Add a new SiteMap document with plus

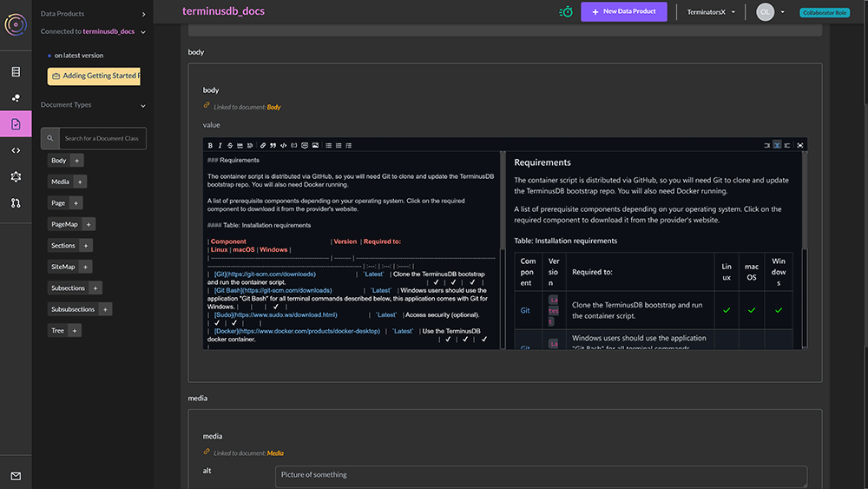(85, 267)
